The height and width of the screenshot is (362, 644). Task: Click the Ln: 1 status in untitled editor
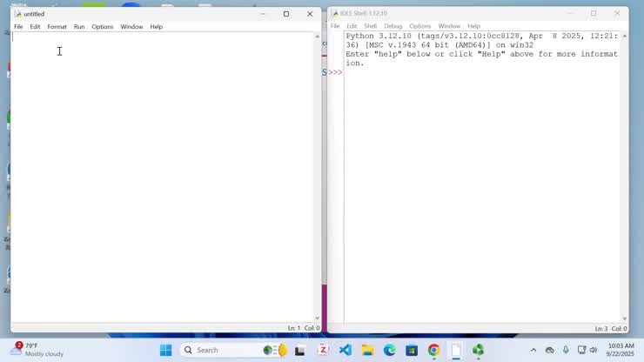tap(293, 328)
